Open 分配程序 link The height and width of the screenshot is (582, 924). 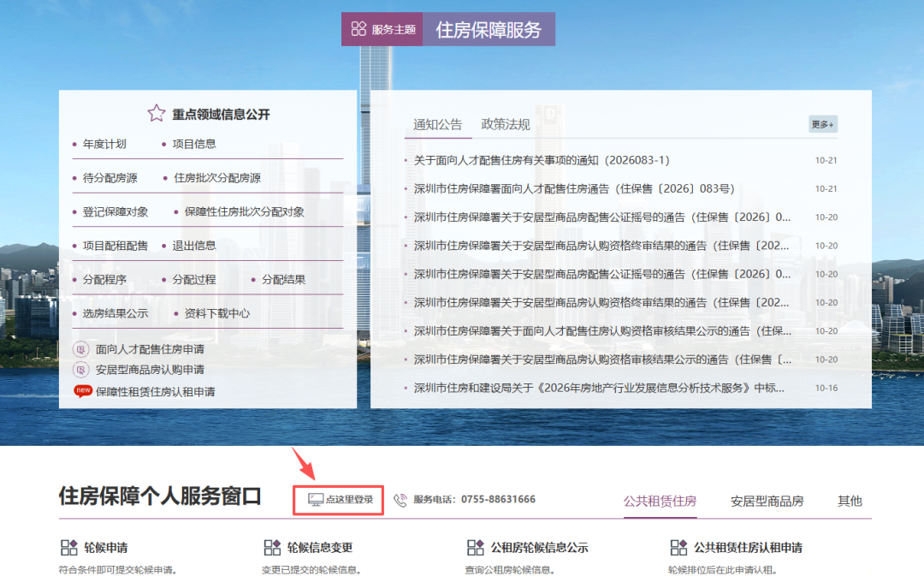pyautogui.click(x=104, y=280)
